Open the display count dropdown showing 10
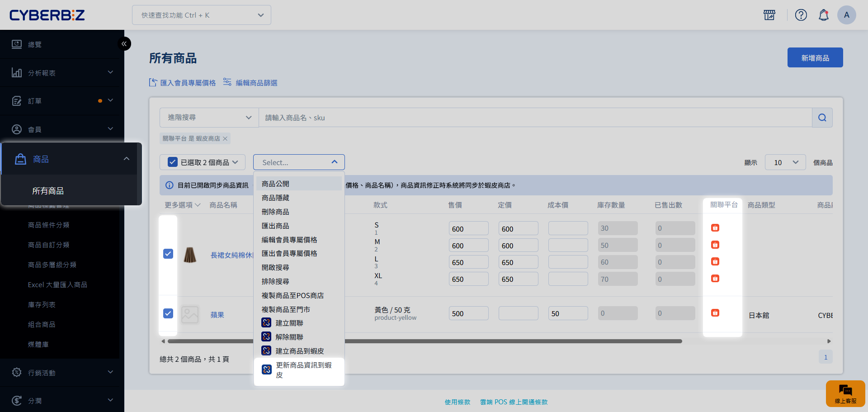 click(785, 162)
